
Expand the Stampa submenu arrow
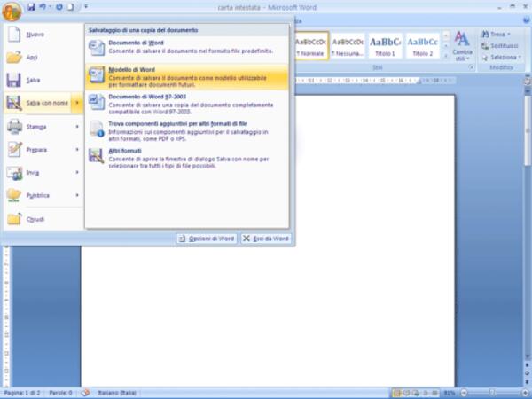click(x=78, y=127)
